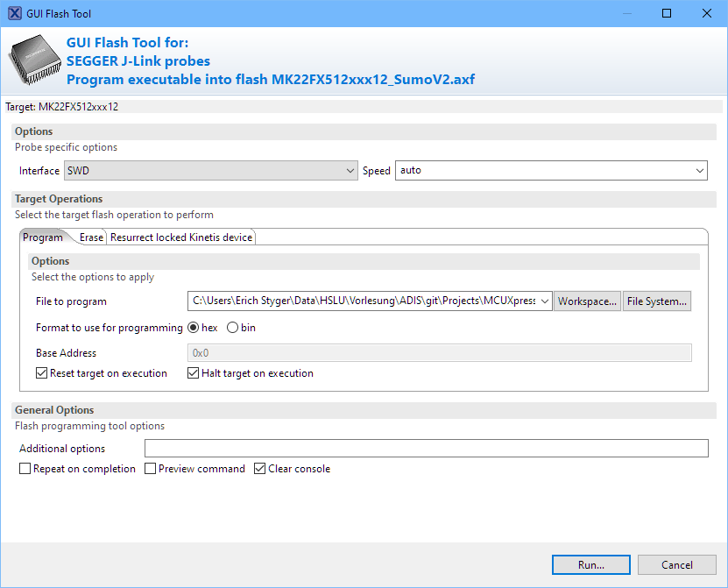
Task: Select the Program tab
Action: (43, 237)
